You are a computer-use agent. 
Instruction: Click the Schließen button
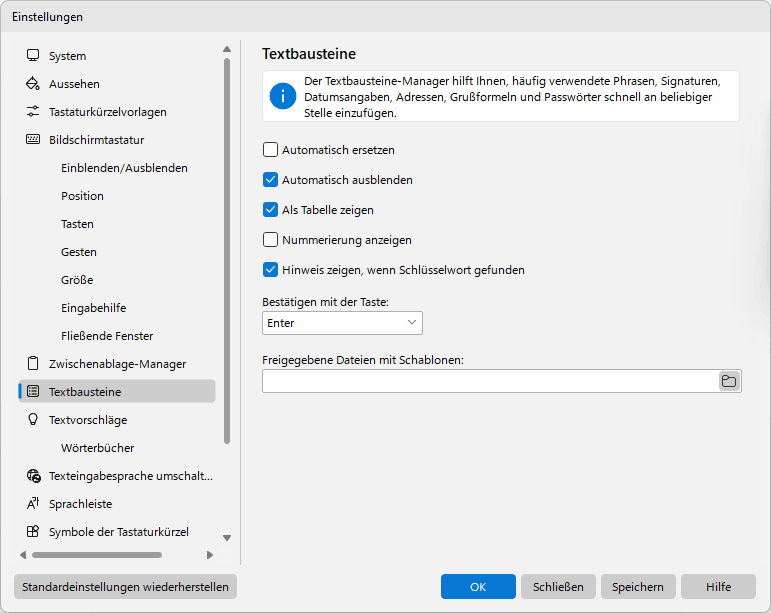[558, 586]
